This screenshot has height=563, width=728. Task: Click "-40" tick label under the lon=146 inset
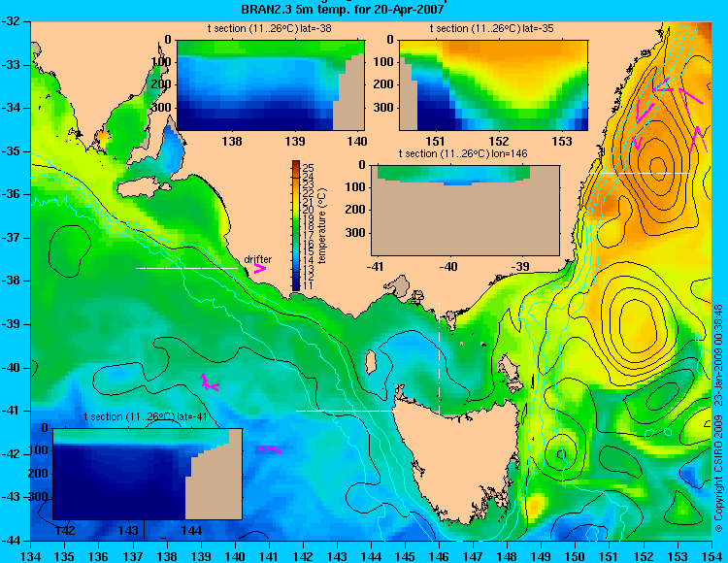(448, 266)
